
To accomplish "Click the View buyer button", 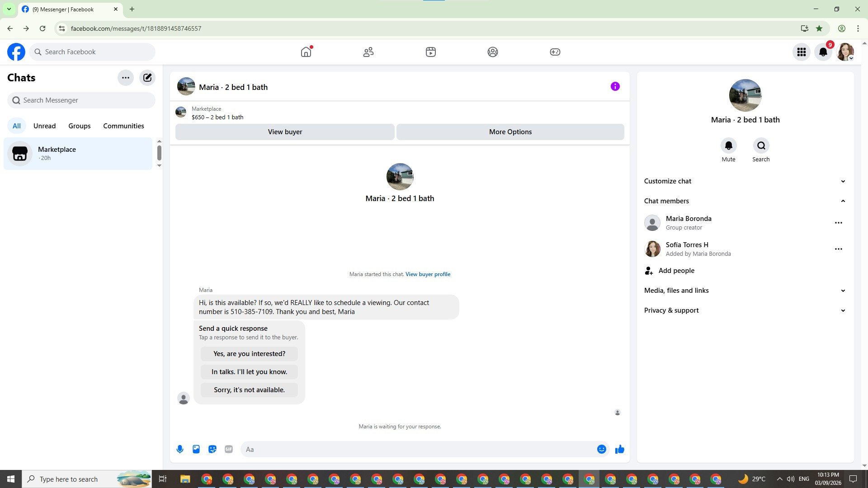I will tap(285, 132).
